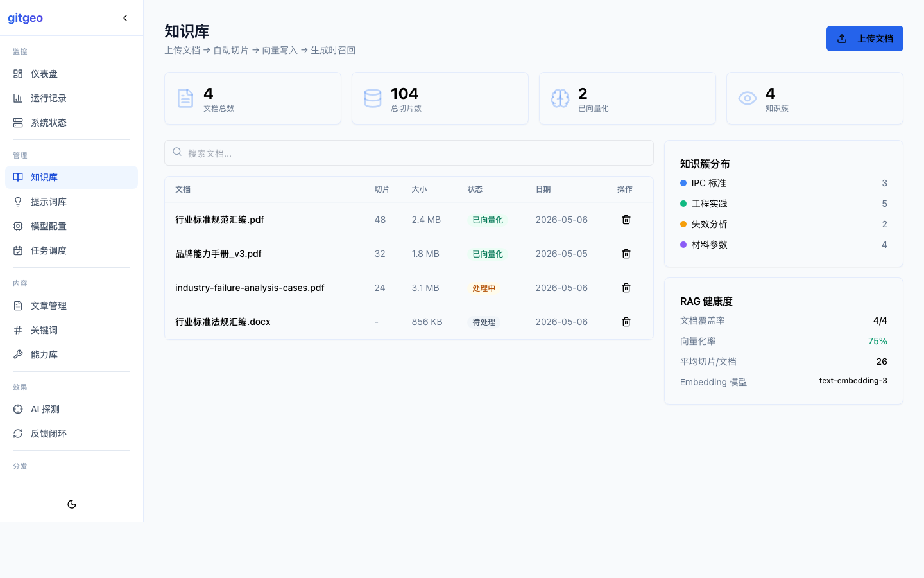Click the 知识簇 eye icon
The image size is (924, 578).
(x=748, y=98)
